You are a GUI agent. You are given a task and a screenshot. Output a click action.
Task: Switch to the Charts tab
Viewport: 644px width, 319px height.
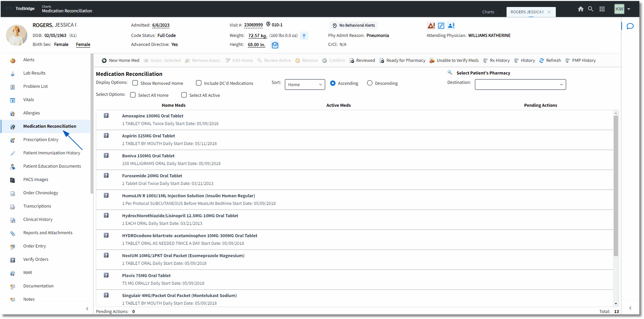click(x=488, y=12)
